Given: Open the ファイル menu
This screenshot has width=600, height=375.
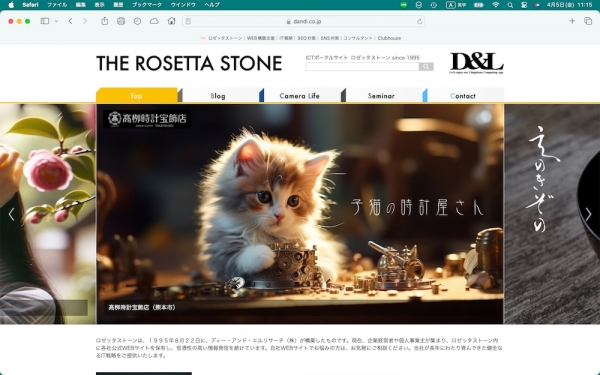Looking at the screenshot, I should tap(57, 5).
